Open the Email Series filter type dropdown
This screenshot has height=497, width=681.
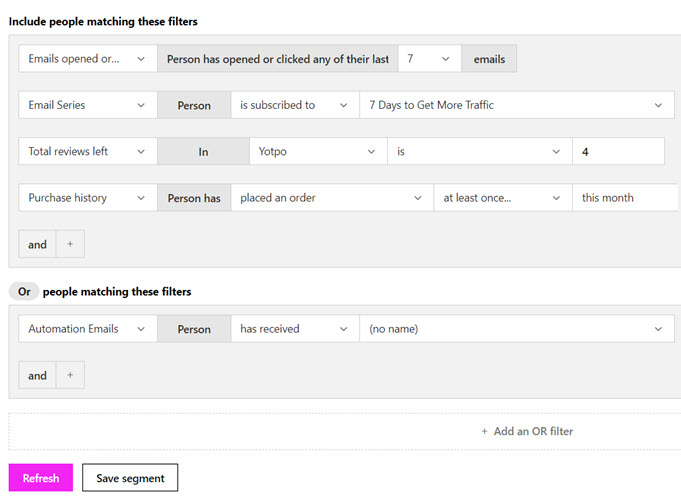pyautogui.click(x=88, y=105)
